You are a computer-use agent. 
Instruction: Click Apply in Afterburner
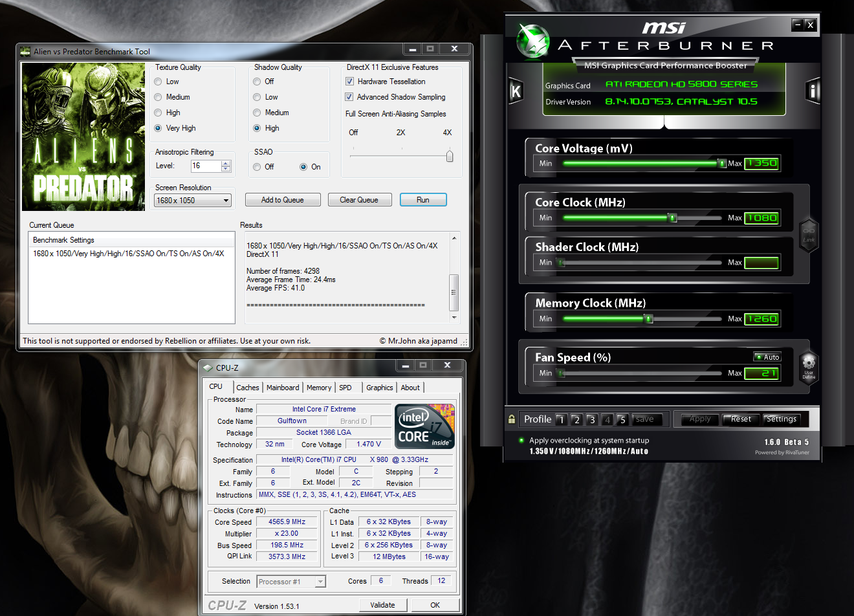coord(700,419)
